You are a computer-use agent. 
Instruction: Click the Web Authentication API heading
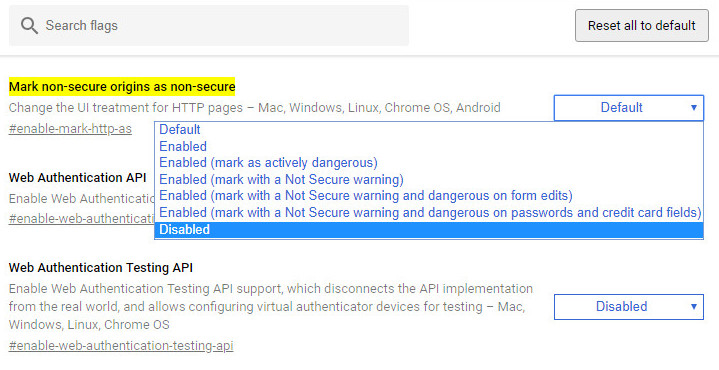77,177
